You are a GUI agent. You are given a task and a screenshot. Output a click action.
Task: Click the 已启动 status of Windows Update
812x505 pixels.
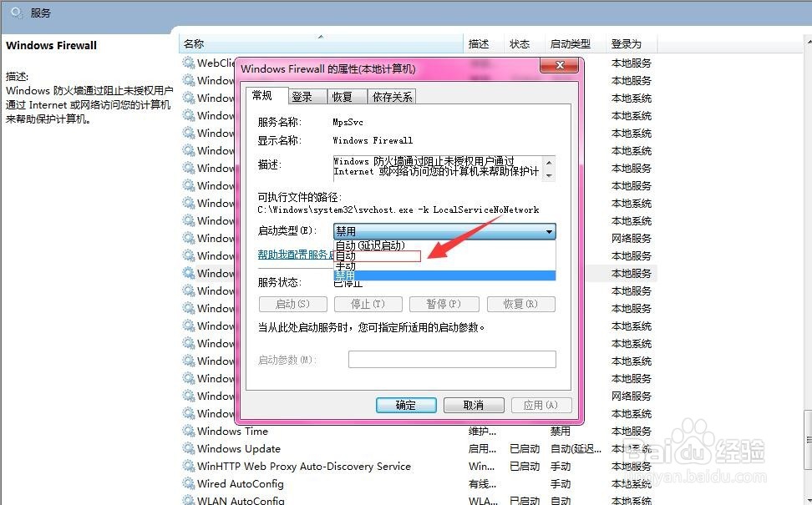coord(525,448)
